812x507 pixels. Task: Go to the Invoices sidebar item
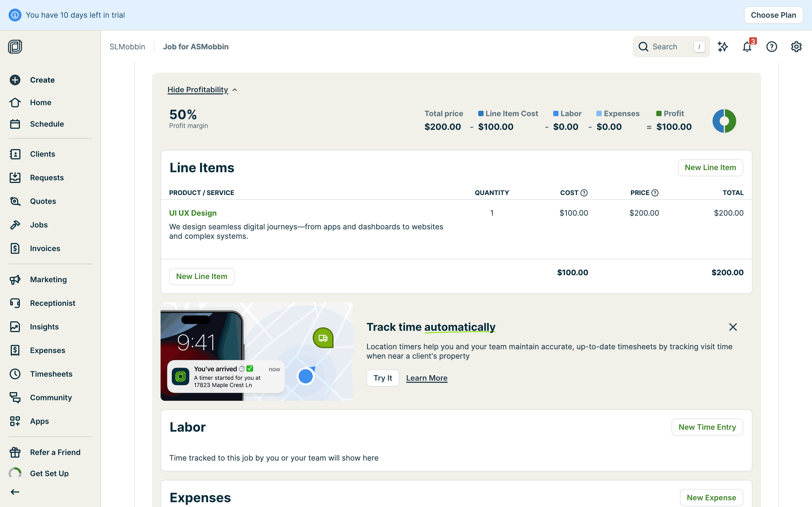(45, 248)
